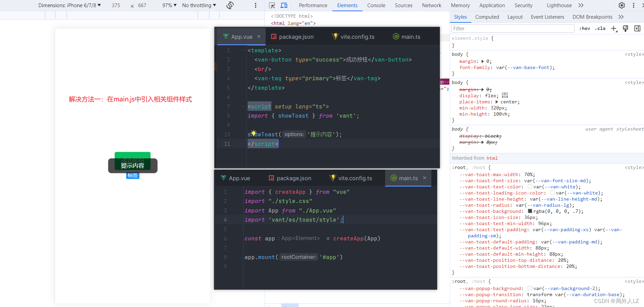This screenshot has height=307, width=644.
Task: Close the main.ts editor tab
Action: [x=425, y=178]
